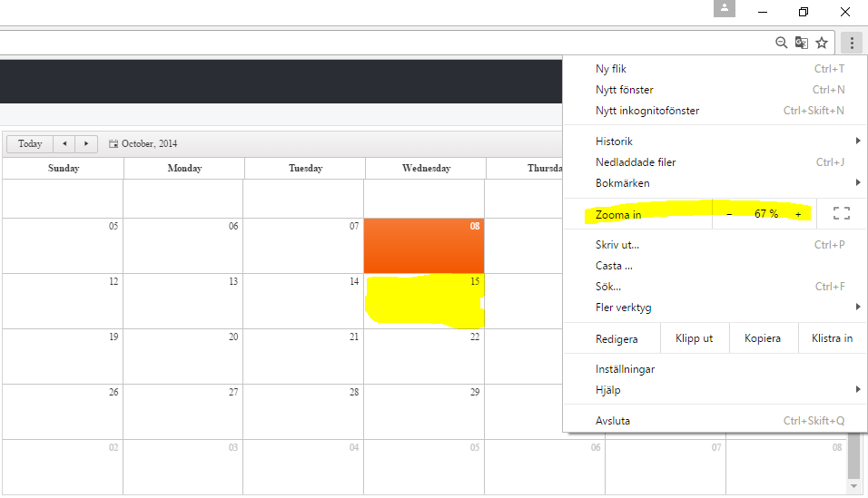The image size is (868, 498).
Task: Select the October 05 calendar cell
Action: [63, 246]
